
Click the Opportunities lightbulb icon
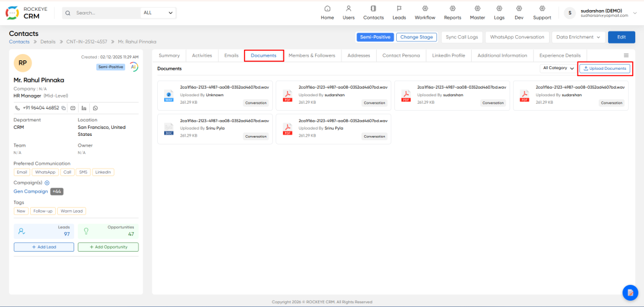point(86,232)
